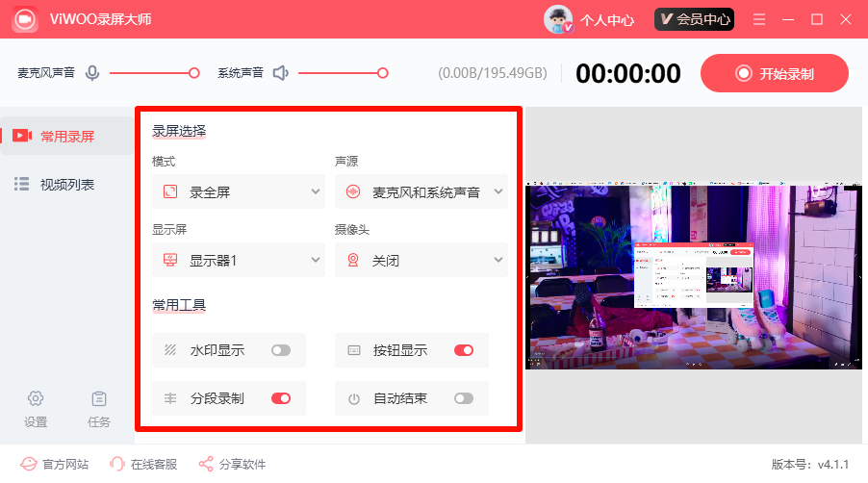
Task: Click the official website planet icon
Action: click(29, 464)
